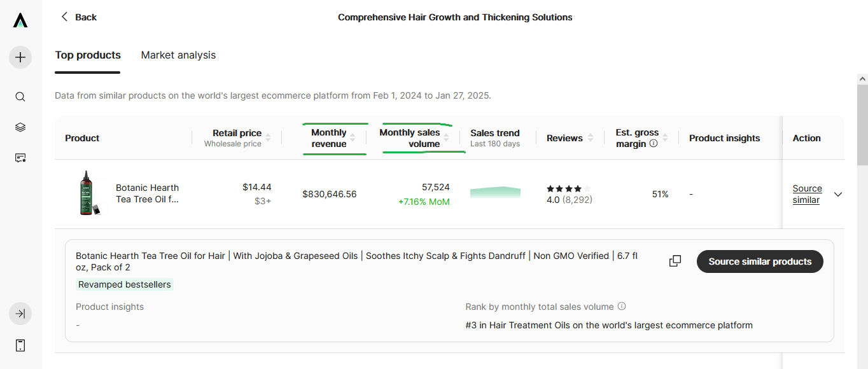Switch to the Market analysis tab
This screenshot has width=868, height=369.
(178, 55)
